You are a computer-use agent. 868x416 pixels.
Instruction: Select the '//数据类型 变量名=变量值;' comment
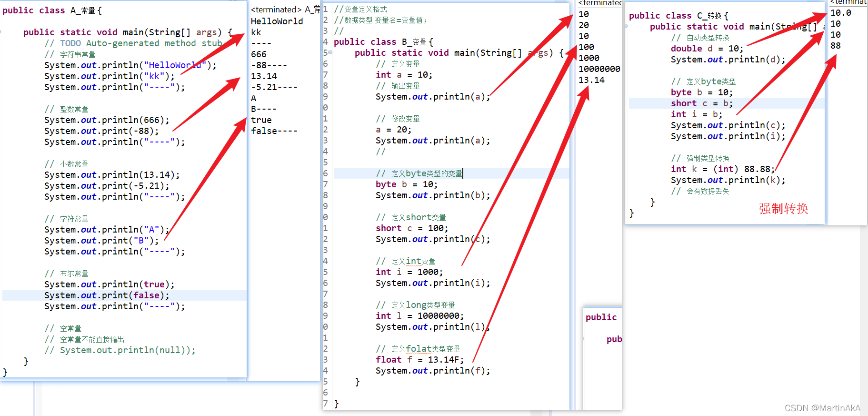click(380, 20)
